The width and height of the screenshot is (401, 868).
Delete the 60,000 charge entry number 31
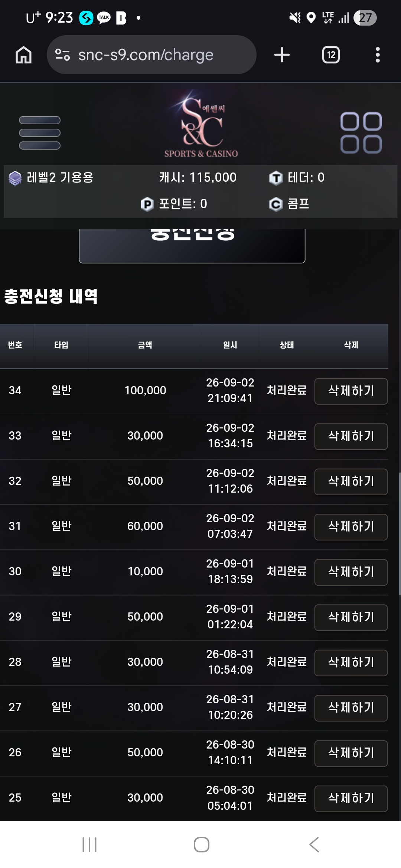(x=351, y=527)
